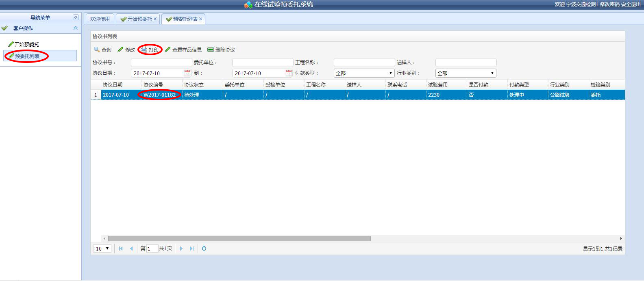This screenshot has height=281, width=644.
Task: Click the 安全退出 logout link
Action: [631, 4]
